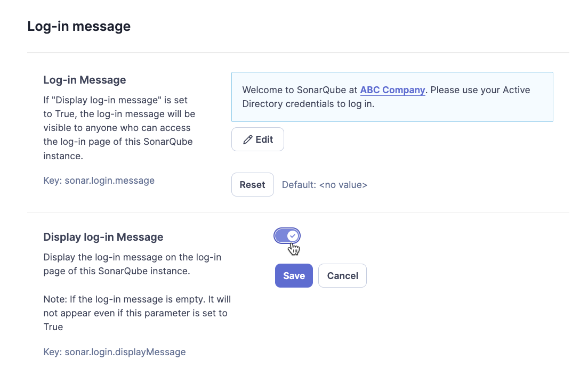The image size is (588, 376).
Task: Switch the log-in message visibility control
Action: 287,235
